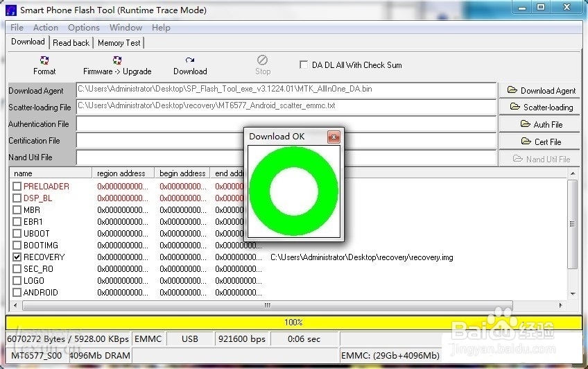Image resolution: width=588 pixels, height=369 pixels.
Task: Click the 921600 bps status entry
Action: tap(242, 339)
